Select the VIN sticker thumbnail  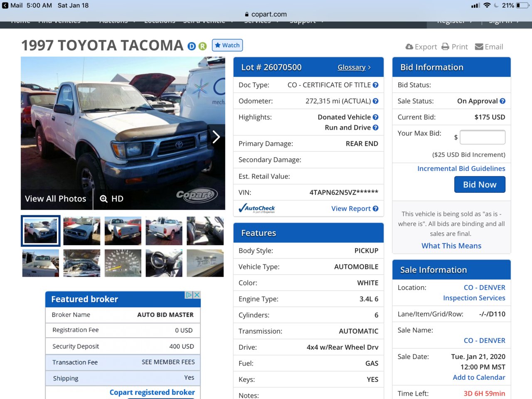pyautogui.click(x=205, y=263)
